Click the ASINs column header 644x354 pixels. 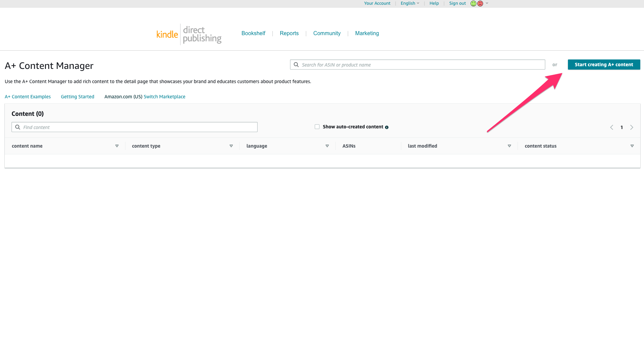pos(349,146)
